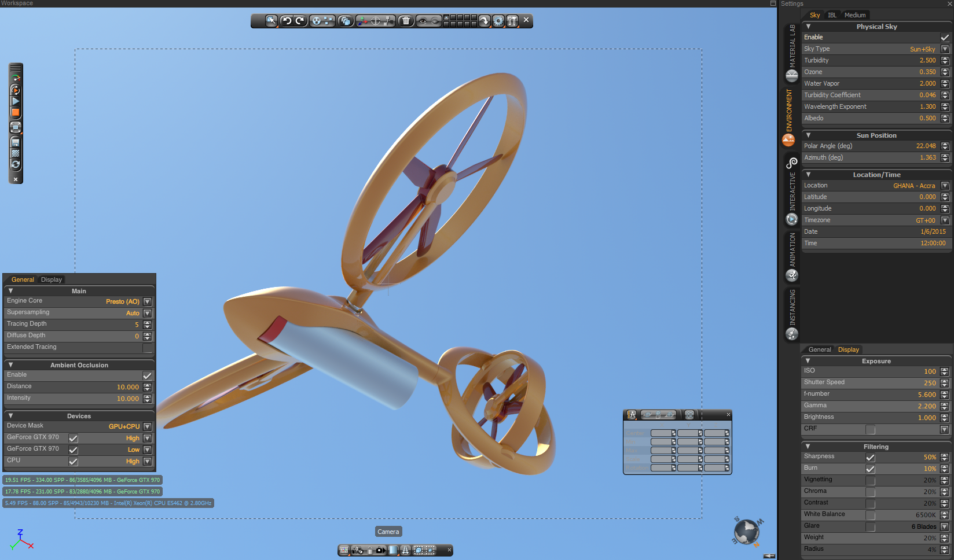This screenshot has height=560, width=954.
Task: Click the refresh arrows icon in render toolbar
Action: [x=16, y=165]
